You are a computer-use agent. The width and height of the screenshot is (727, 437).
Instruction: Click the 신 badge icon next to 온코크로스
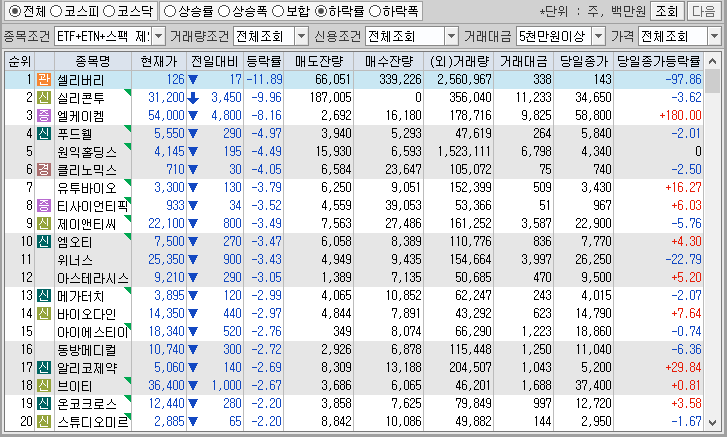click(44, 403)
